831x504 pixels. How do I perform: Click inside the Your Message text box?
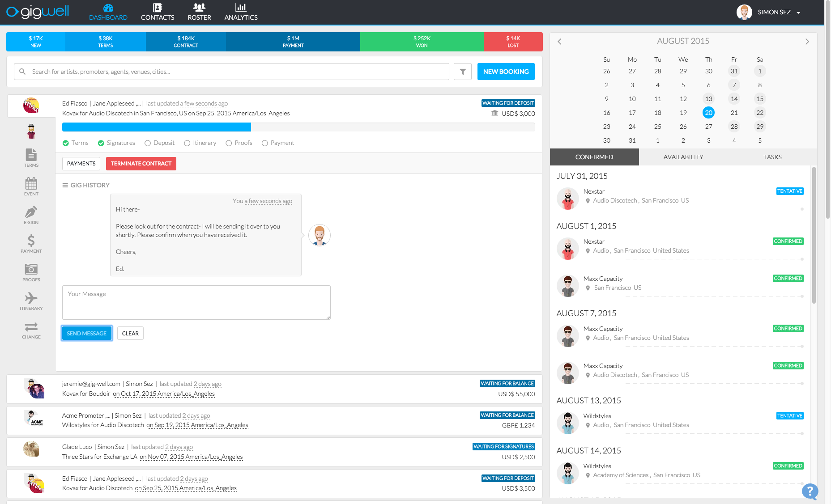coord(196,303)
